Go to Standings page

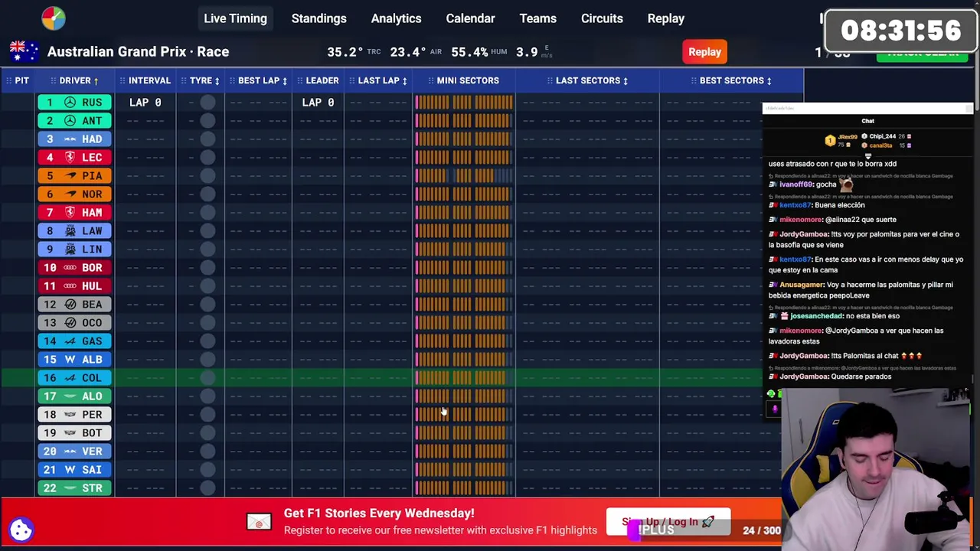pos(318,18)
